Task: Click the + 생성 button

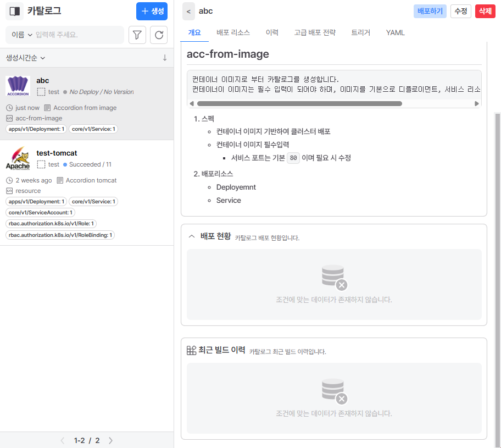Action: coord(152,11)
